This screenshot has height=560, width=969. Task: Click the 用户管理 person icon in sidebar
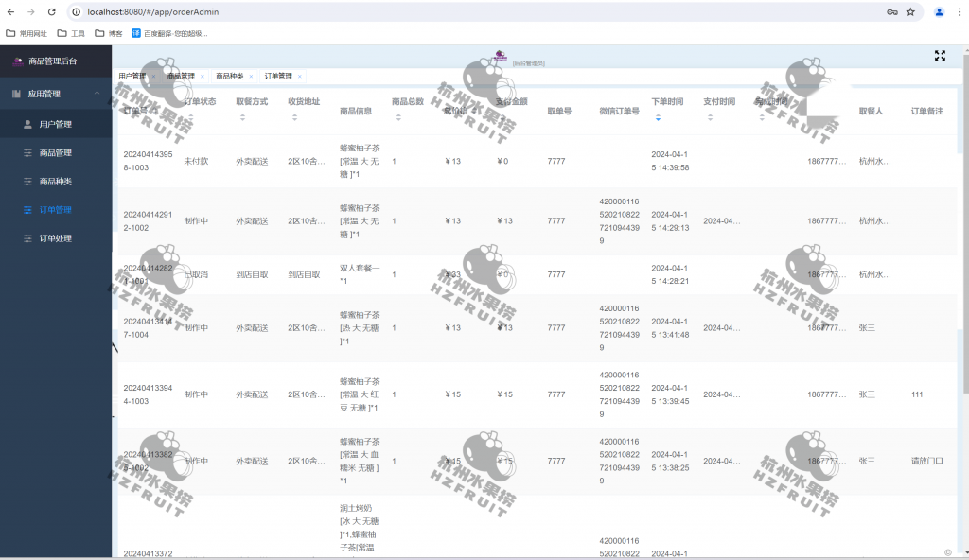(27, 124)
